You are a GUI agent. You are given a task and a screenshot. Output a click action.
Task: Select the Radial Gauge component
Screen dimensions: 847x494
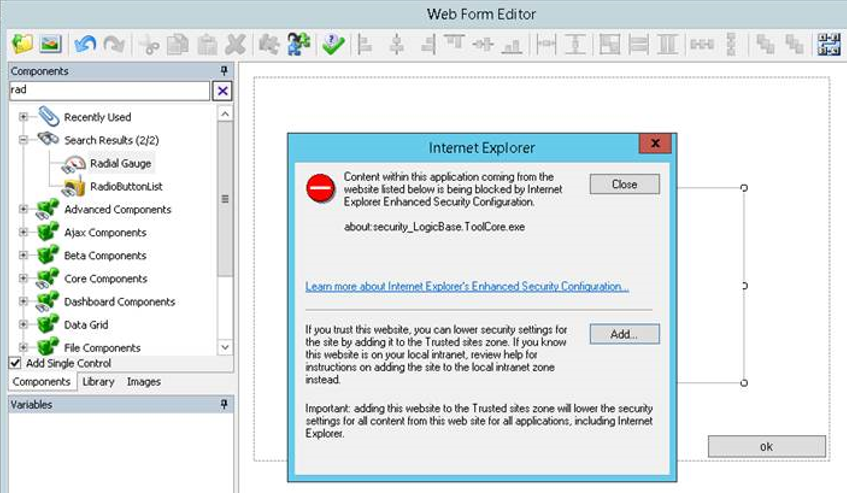click(120, 163)
